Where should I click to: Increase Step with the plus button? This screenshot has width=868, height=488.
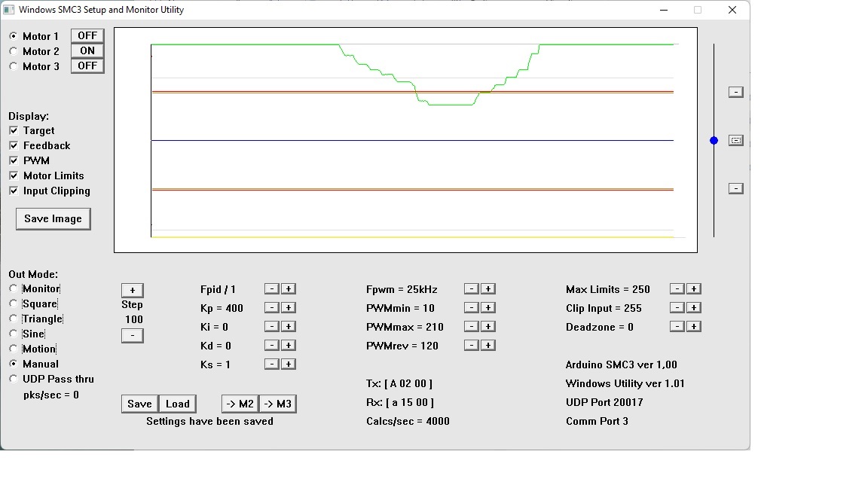[133, 291]
